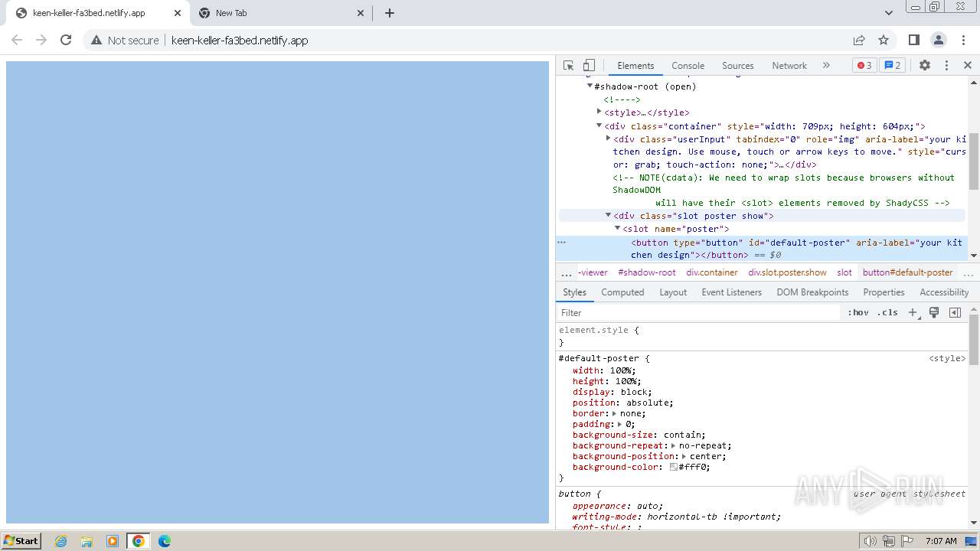Collapse the slot name poster node
This screenshot has height=551, width=980.
coord(618,228)
